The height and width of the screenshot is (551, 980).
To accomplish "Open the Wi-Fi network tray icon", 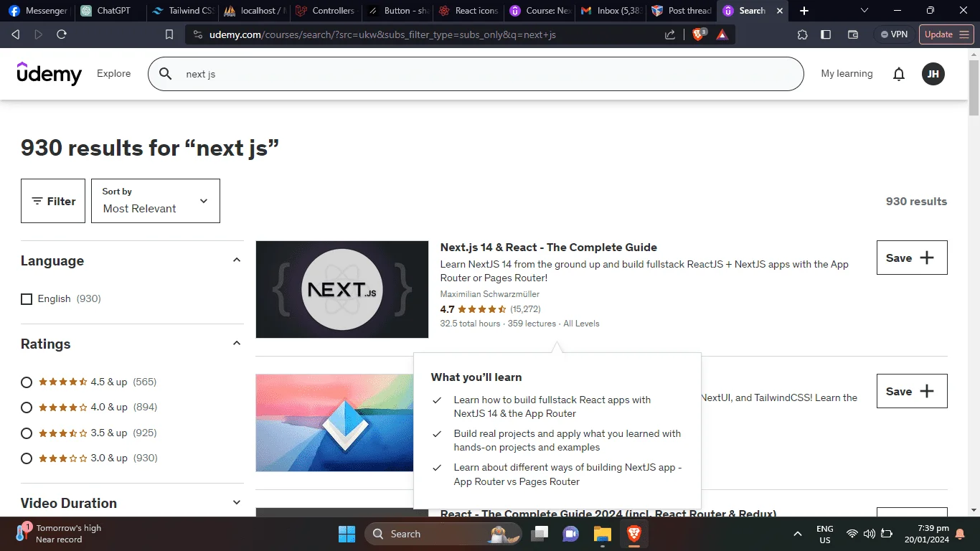I will pos(852,534).
